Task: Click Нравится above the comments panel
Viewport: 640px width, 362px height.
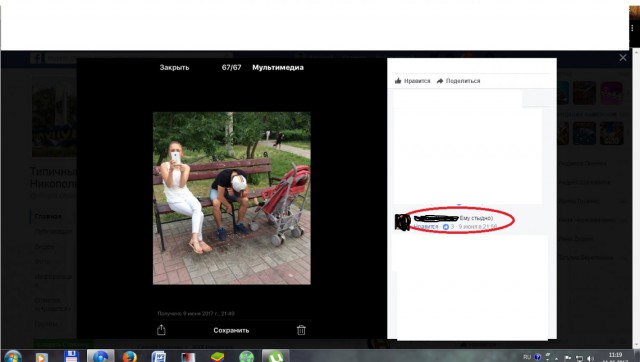Action: click(417, 81)
